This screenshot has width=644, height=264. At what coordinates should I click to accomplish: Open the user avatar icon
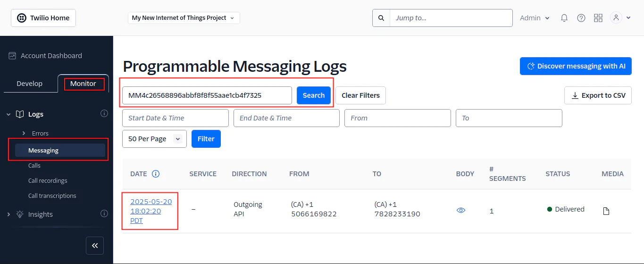click(616, 18)
